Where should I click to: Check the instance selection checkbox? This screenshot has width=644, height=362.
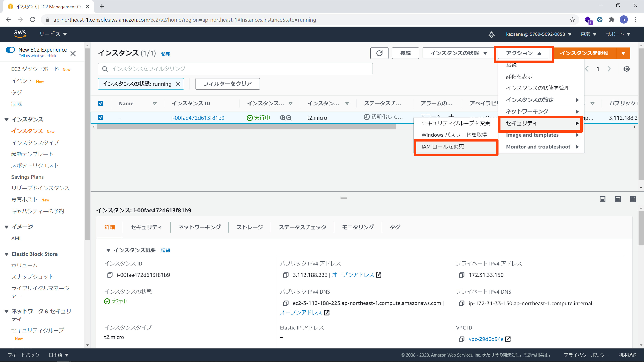(101, 117)
